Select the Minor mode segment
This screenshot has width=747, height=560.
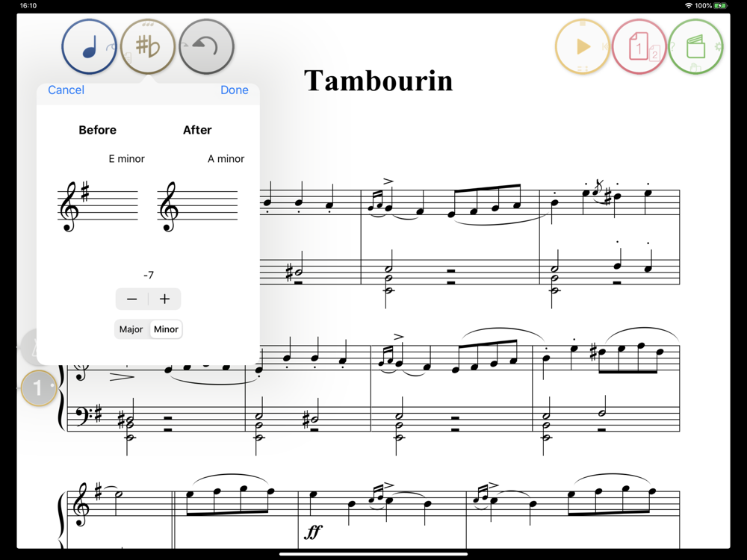166,329
